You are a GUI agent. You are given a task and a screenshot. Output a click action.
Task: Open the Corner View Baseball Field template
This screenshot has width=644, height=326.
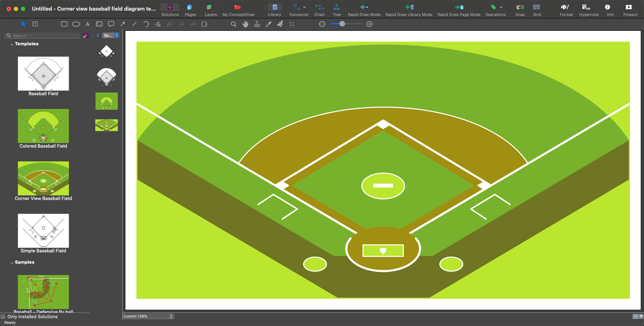[x=43, y=181]
